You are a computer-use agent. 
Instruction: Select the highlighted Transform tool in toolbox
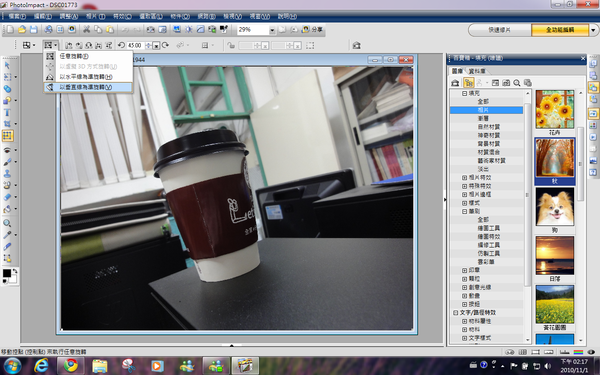(x=7, y=136)
